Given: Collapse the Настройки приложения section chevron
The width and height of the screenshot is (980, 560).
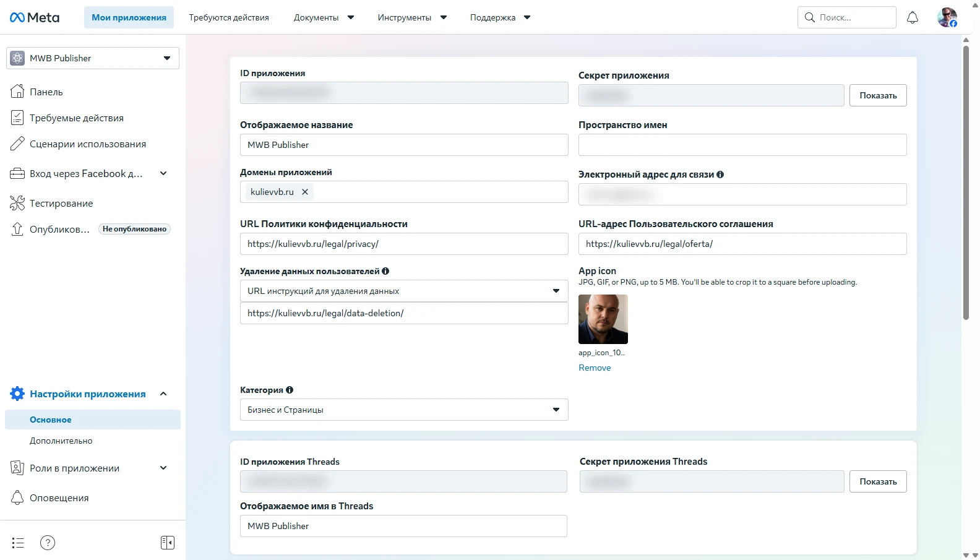Looking at the screenshot, I should click(163, 394).
